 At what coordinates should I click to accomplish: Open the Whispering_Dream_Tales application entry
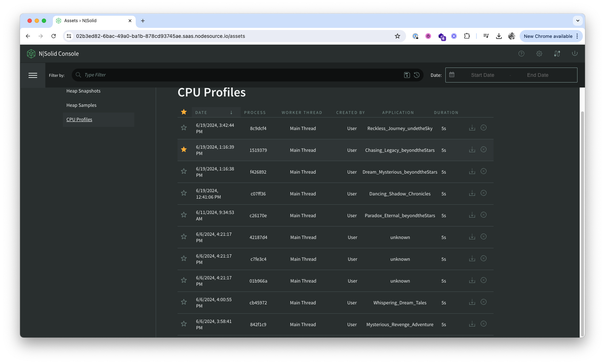coord(400,303)
